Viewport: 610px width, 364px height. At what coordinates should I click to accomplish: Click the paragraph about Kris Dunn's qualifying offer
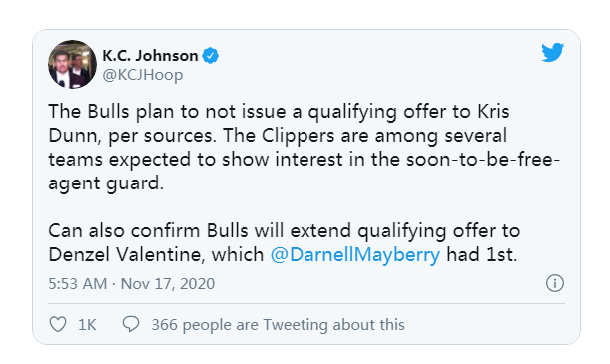click(x=304, y=148)
